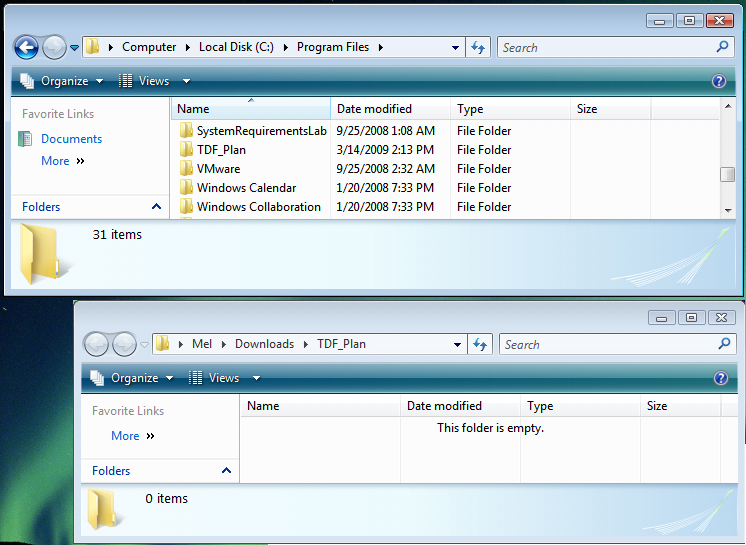The width and height of the screenshot is (746, 545).
Task: Sort by Name column in Program Files window
Action: [251, 109]
